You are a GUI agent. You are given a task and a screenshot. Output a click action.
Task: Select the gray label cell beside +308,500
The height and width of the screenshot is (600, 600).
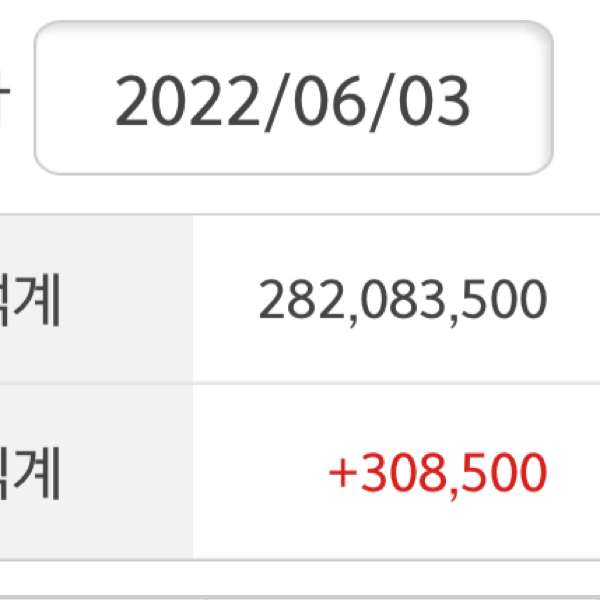click(95, 473)
